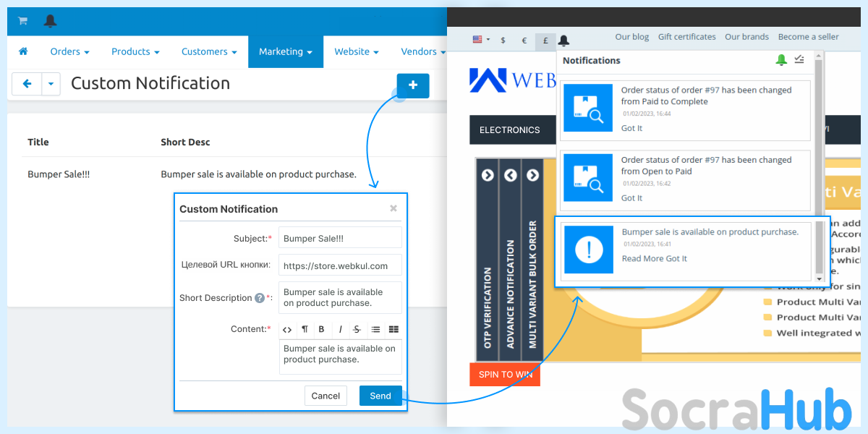
Task: Apply bold formatting in Content editor
Action: (x=322, y=329)
